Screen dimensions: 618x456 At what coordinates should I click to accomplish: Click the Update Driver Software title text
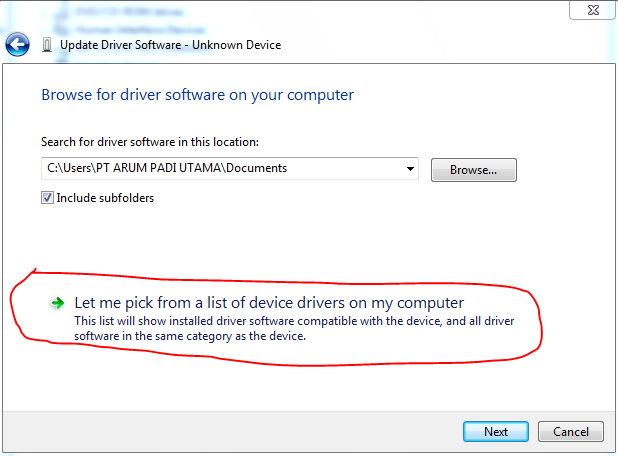(170, 45)
